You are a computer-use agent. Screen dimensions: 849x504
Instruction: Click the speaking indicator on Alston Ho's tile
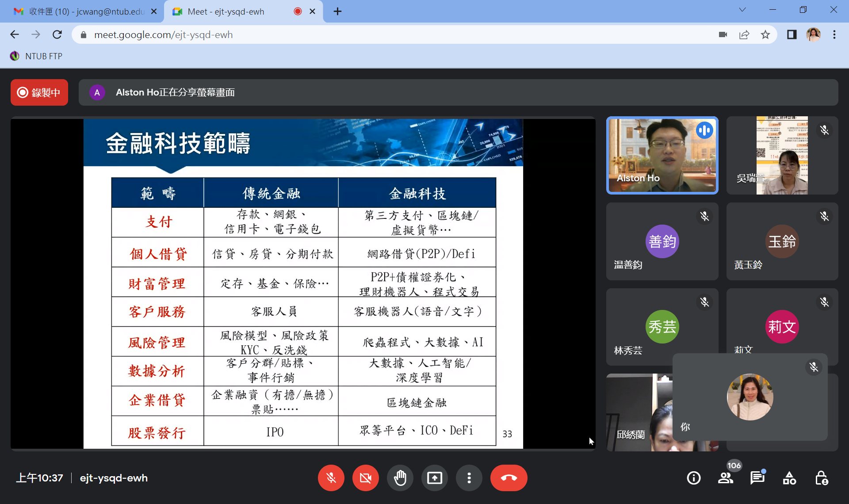coord(704,130)
